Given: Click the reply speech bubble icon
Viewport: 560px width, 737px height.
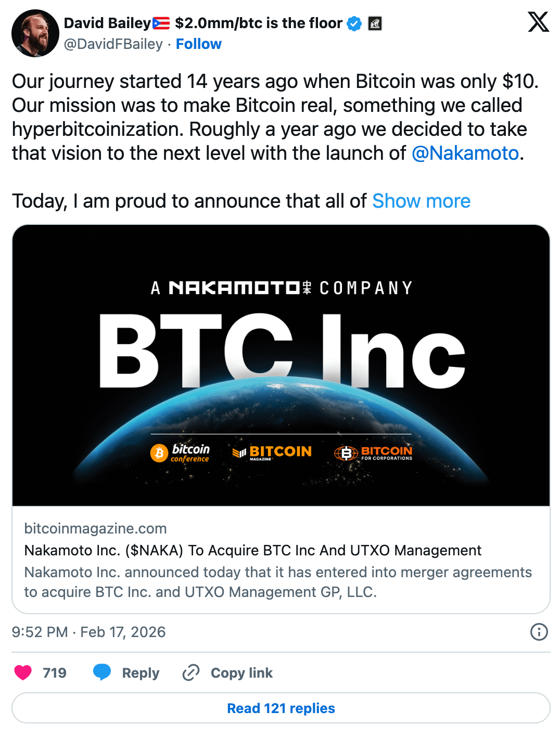Looking at the screenshot, I should (102, 672).
